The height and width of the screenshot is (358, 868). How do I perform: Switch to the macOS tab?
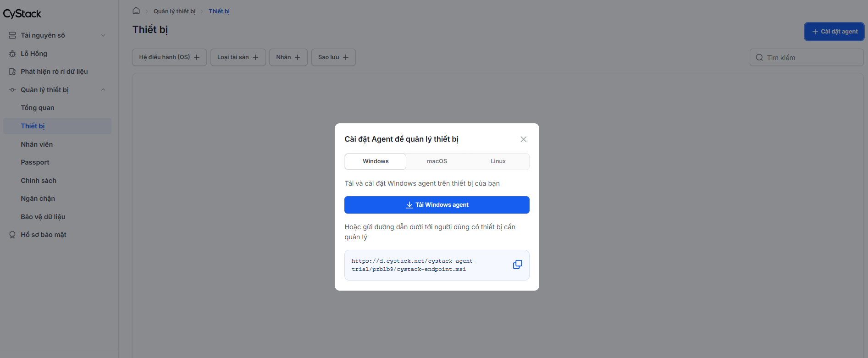tap(437, 161)
